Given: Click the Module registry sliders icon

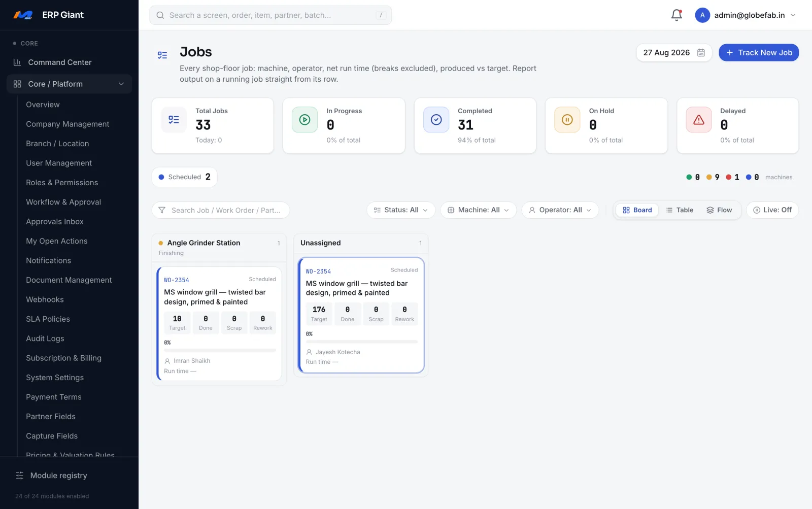Looking at the screenshot, I should click(19, 476).
